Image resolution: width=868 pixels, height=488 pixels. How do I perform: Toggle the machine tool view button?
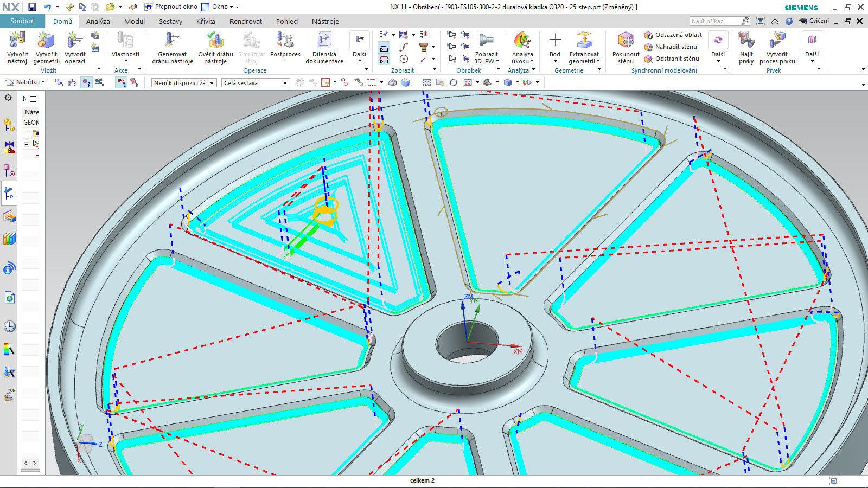click(x=72, y=82)
